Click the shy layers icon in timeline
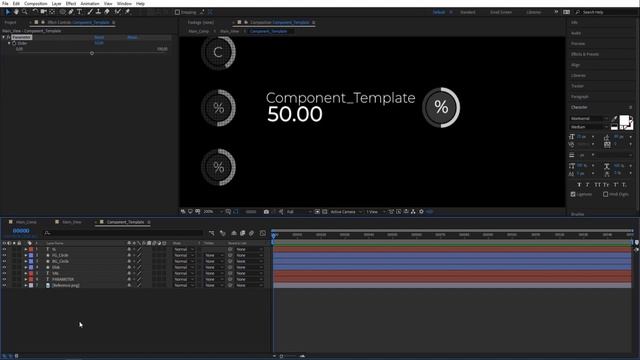The image size is (640, 360). pos(234,233)
